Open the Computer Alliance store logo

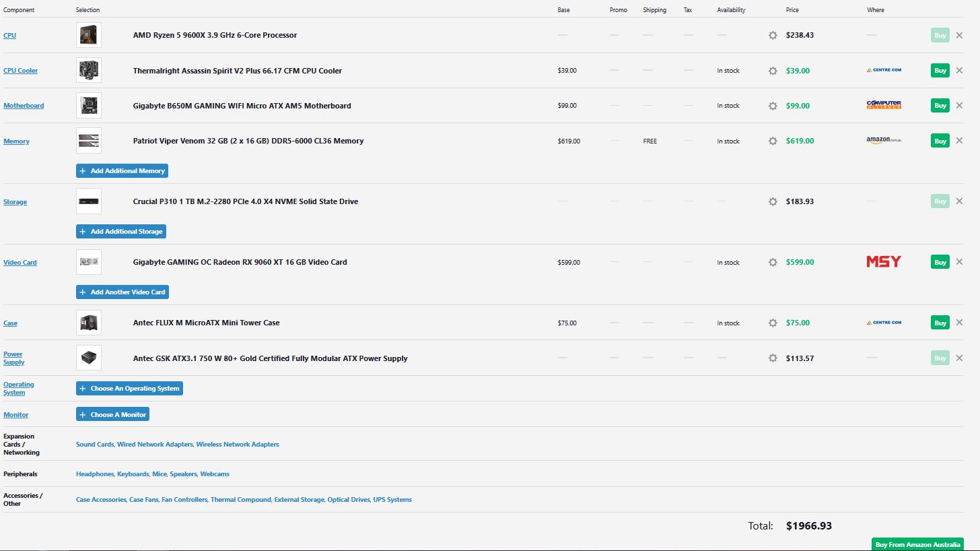884,105
